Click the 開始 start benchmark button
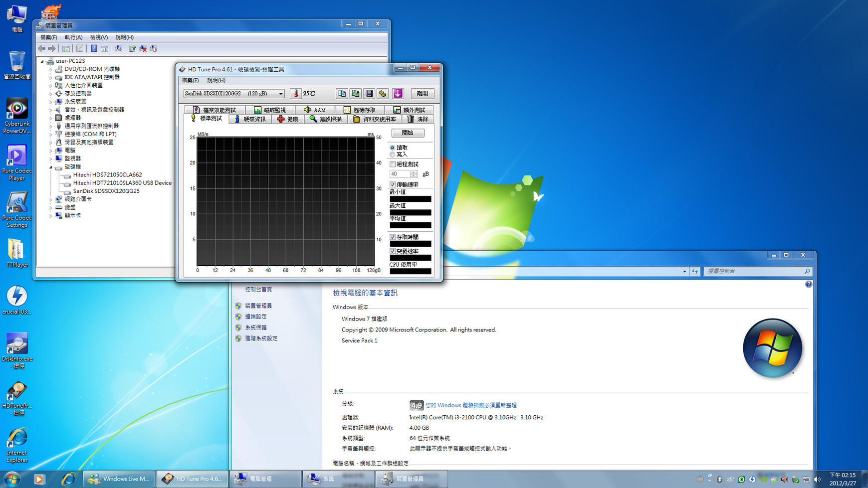This screenshot has height=488, width=868. (408, 133)
